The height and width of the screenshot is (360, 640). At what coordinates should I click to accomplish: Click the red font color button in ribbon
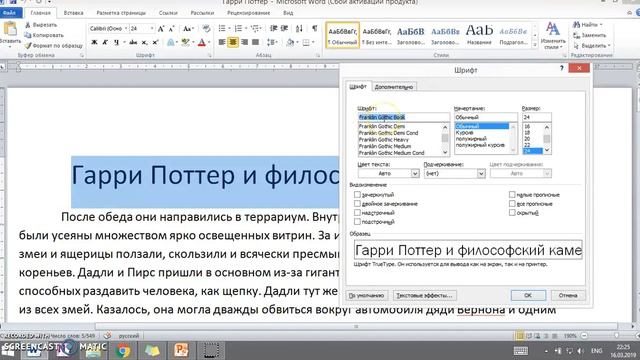pyautogui.click(x=202, y=42)
